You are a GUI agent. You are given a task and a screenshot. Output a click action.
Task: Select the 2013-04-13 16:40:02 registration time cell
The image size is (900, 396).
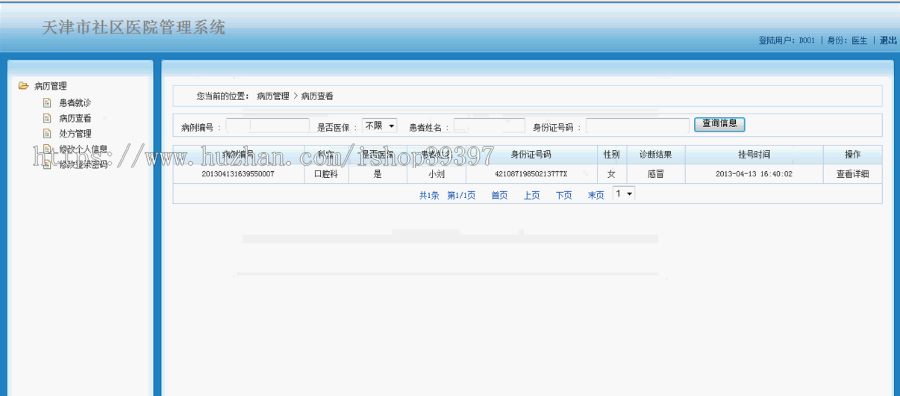coord(754,174)
